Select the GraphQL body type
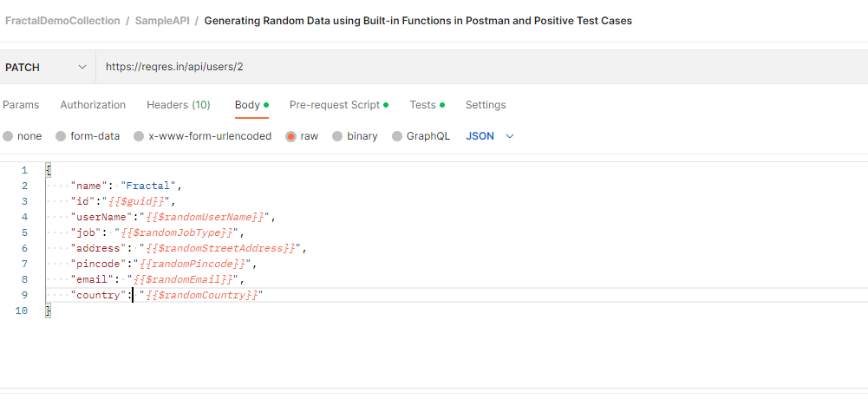This screenshot has height=399, width=868. [397, 136]
